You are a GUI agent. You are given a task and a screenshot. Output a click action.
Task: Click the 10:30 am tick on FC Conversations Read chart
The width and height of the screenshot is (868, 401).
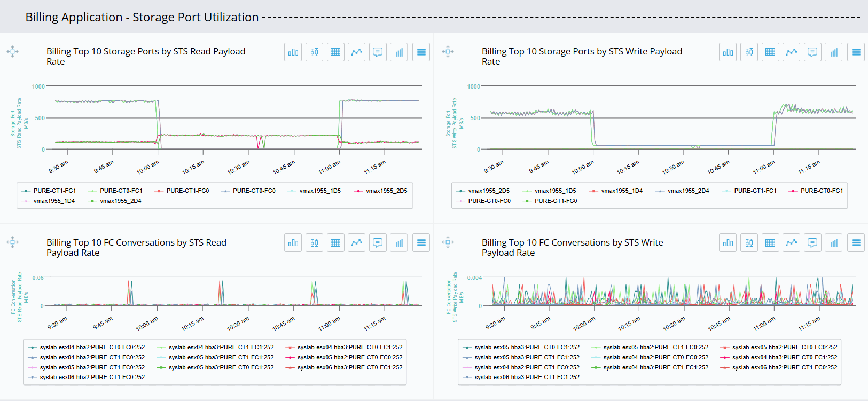tap(238, 324)
